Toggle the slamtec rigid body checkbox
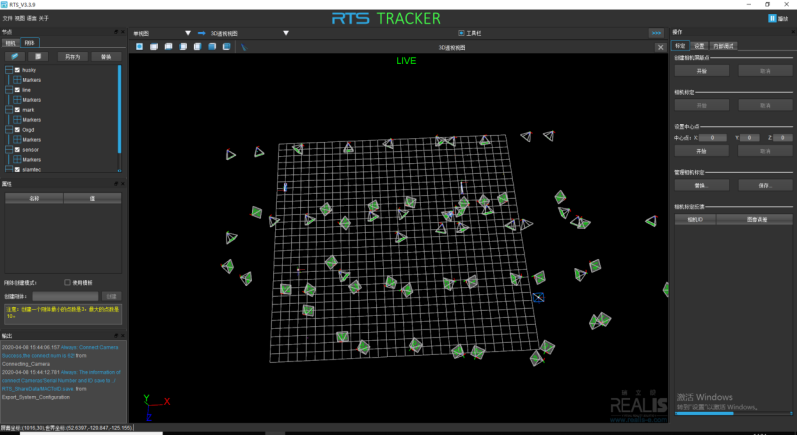Image resolution: width=797 pixels, height=435 pixels. pyautogui.click(x=17, y=169)
